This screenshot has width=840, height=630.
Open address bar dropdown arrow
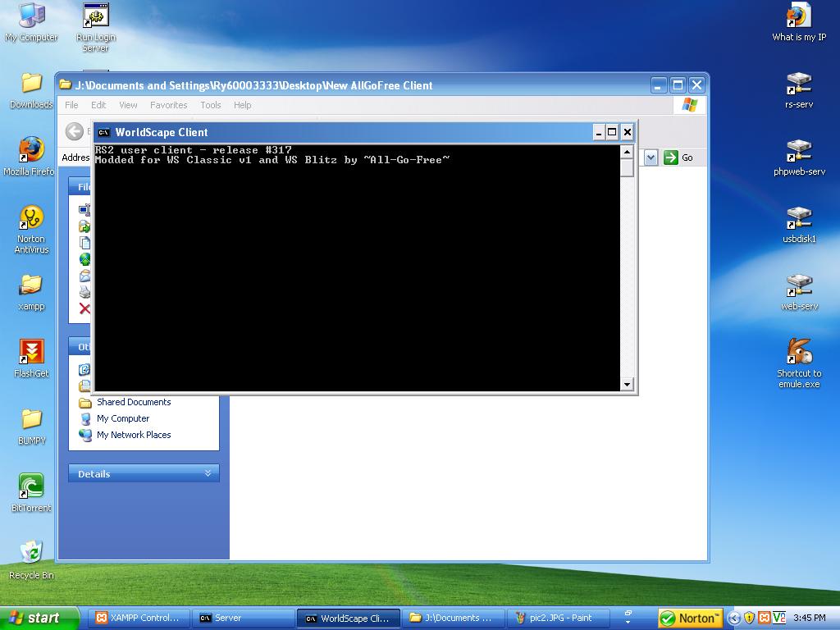pyautogui.click(x=651, y=157)
